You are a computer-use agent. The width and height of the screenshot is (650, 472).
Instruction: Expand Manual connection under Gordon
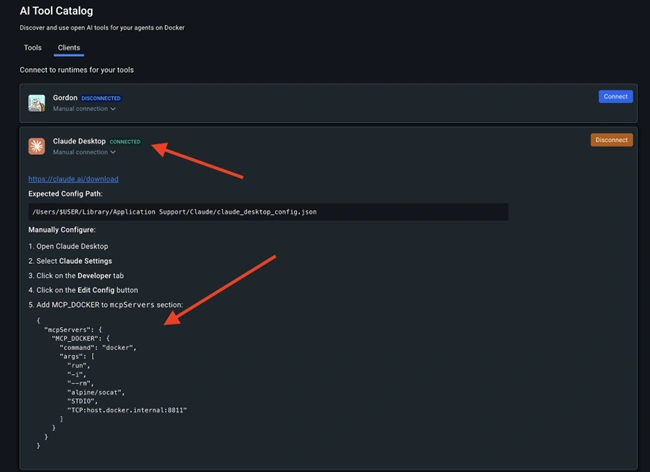coord(84,109)
